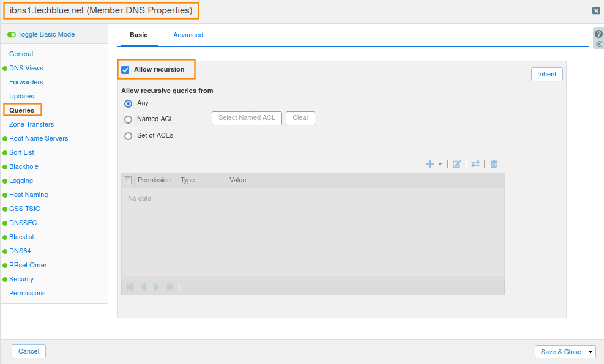
Task: Click the plus icon to add an ACE
Action: [x=430, y=164]
